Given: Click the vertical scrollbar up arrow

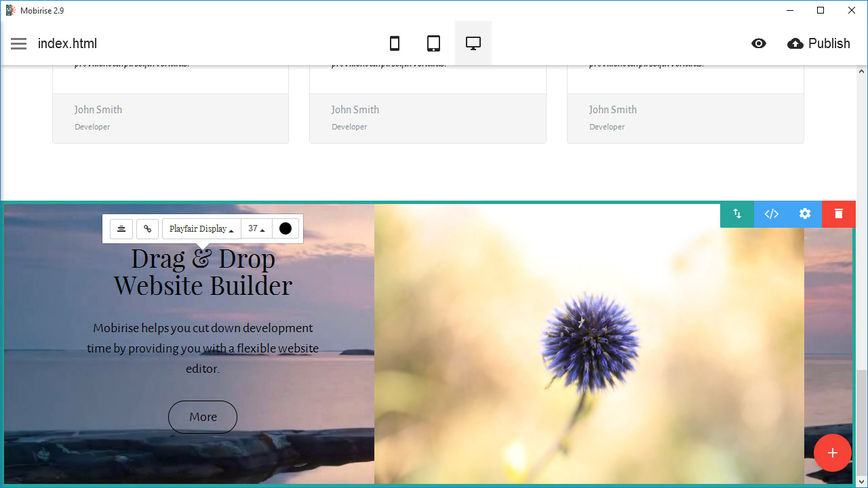Looking at the screenshot, I should coord(862,71).
